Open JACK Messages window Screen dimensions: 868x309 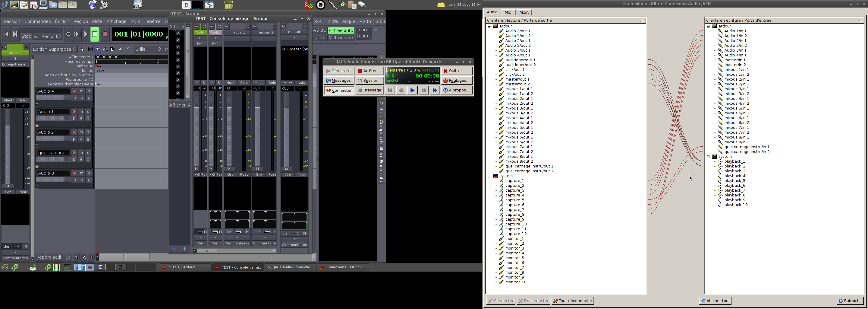pos(339,81)
